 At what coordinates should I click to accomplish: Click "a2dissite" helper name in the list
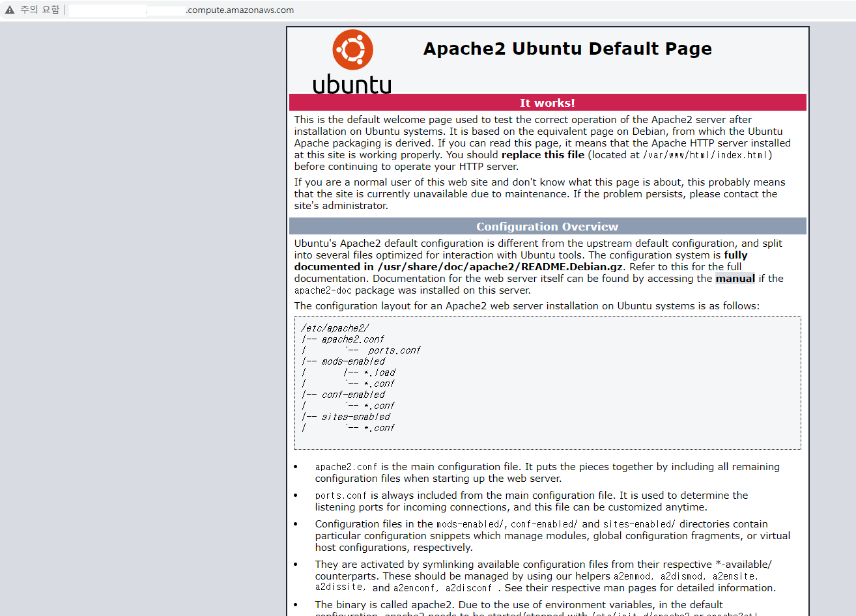tap(338, 587)
